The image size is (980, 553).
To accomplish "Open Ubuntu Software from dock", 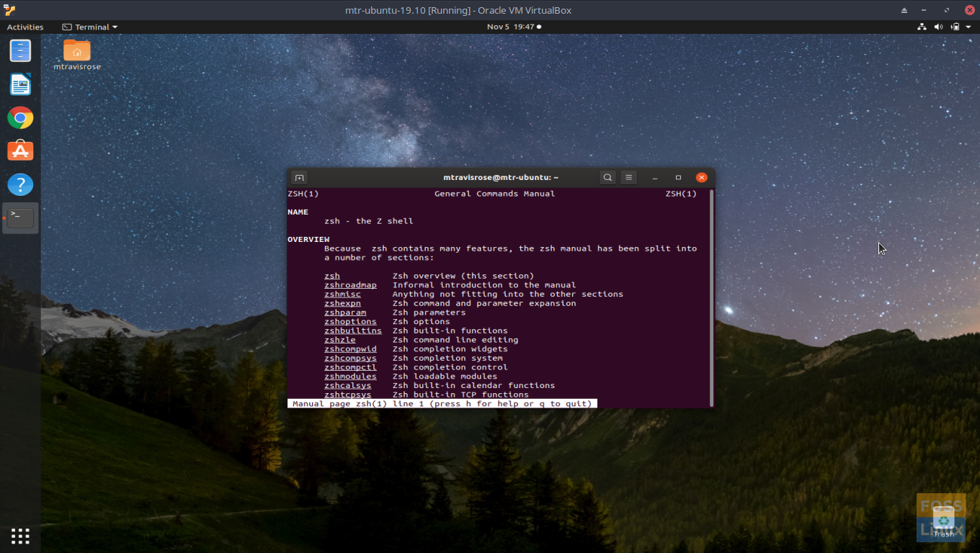I will point(20,151).
